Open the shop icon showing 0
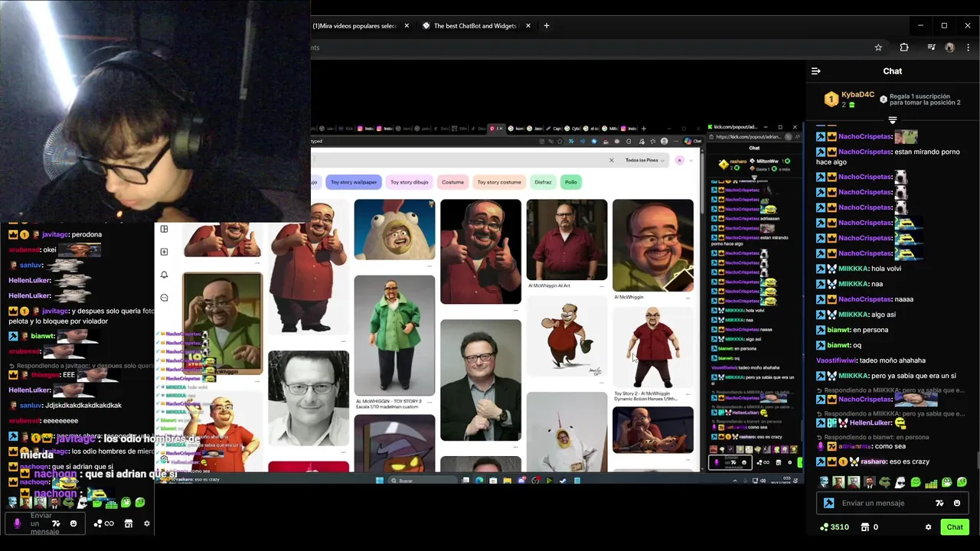 (869, 527)
